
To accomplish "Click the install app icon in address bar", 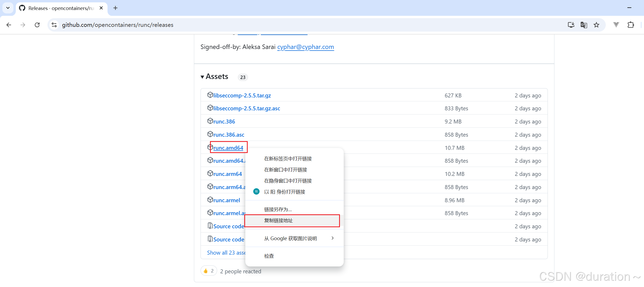I will click(571, 25).
